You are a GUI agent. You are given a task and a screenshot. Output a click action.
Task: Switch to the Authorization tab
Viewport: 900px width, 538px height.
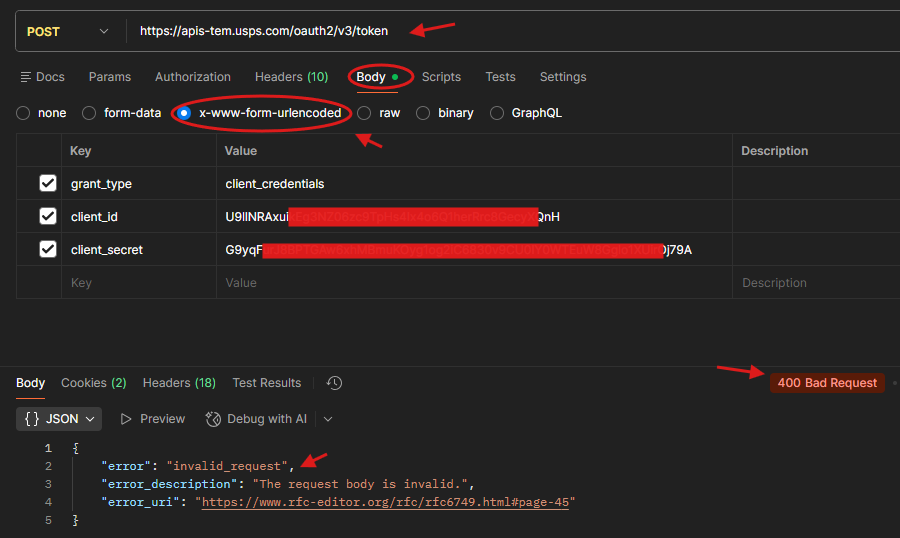(192, 77)
